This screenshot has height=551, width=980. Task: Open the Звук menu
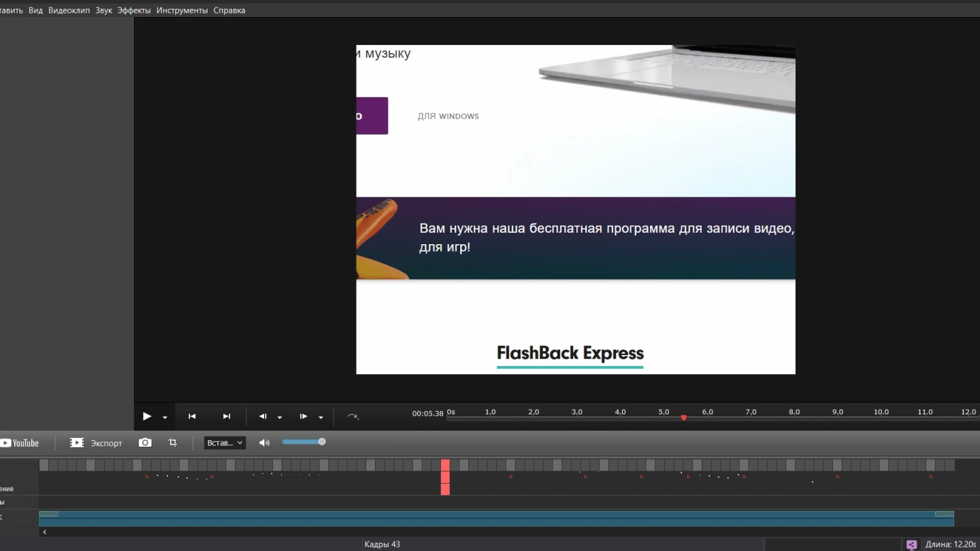click(104, 10)
